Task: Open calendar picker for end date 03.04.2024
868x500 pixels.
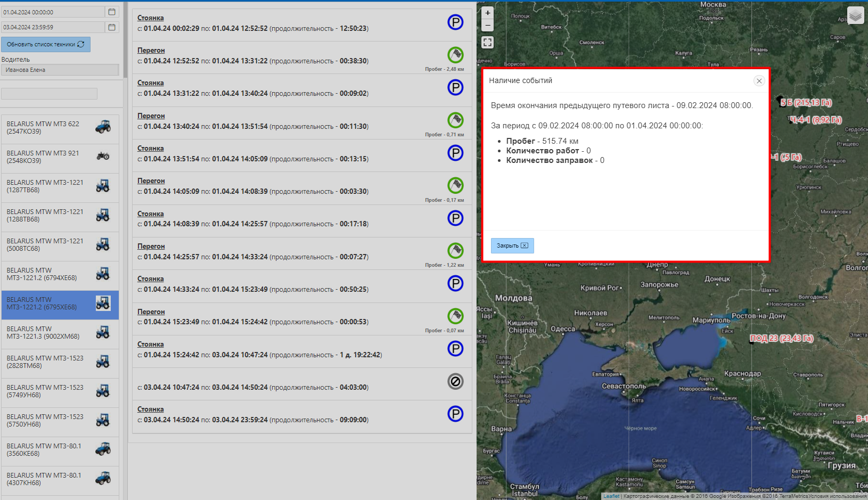Action: 112,27
